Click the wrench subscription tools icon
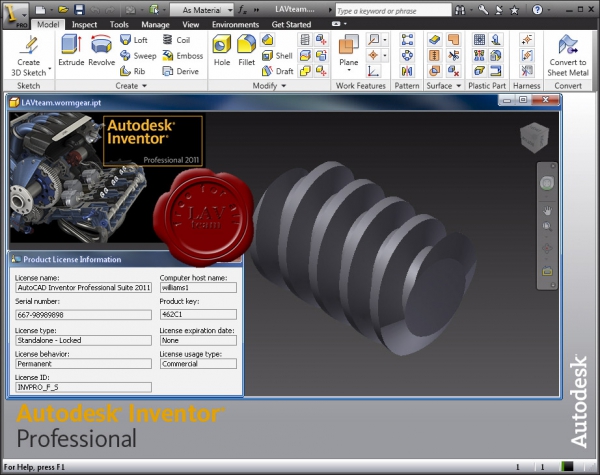This screenshot has height=475, width=600. tap(483, 10)
